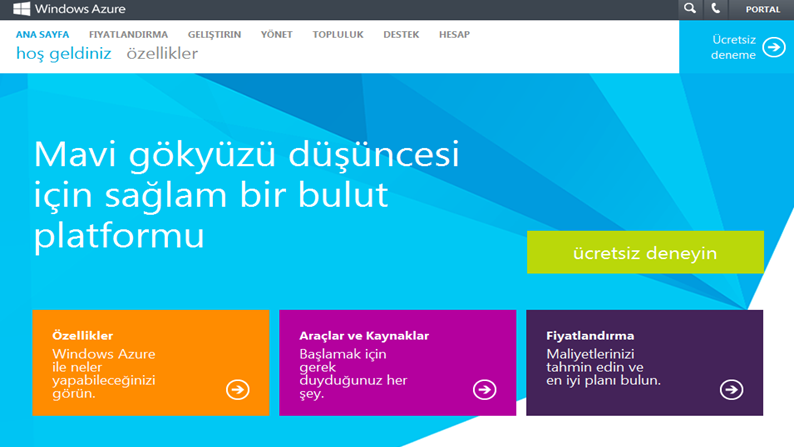Open search via magnifier icon
This screenshot has width=794, height=447.
point(690,9)
